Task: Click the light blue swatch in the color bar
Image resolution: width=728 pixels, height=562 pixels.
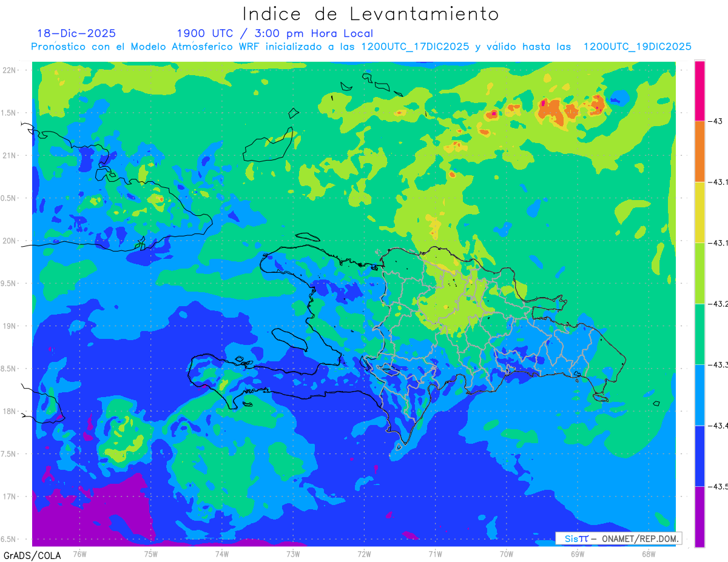Action: [x=699, y=395]
